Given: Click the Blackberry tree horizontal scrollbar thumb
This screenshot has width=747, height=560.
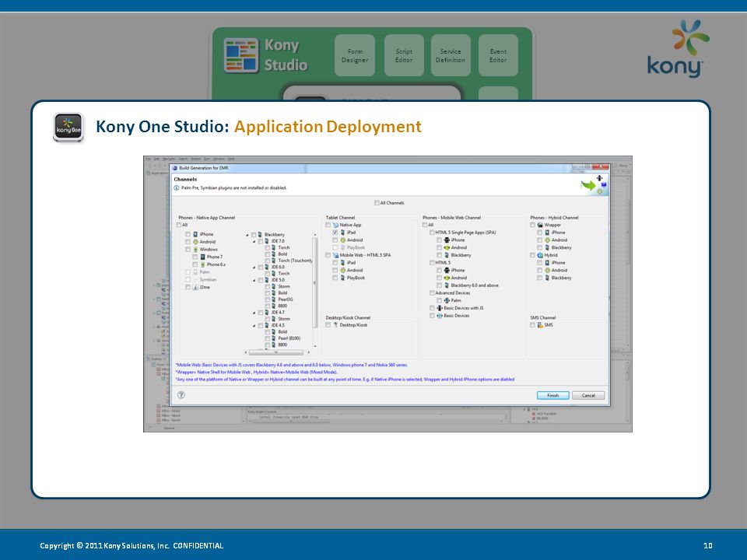Looking at the screenshot, I should [x=275, y=352].
